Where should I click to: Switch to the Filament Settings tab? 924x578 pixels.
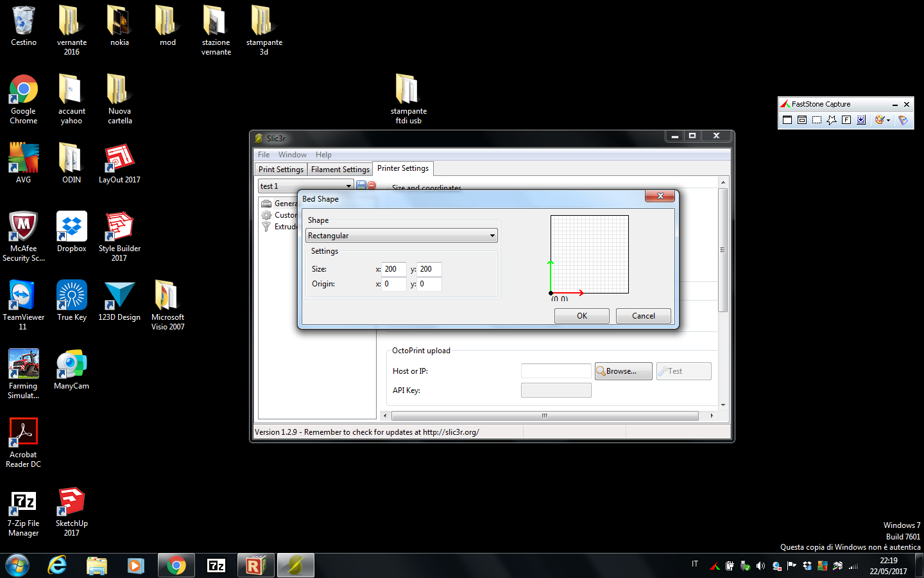click(340, 170)
